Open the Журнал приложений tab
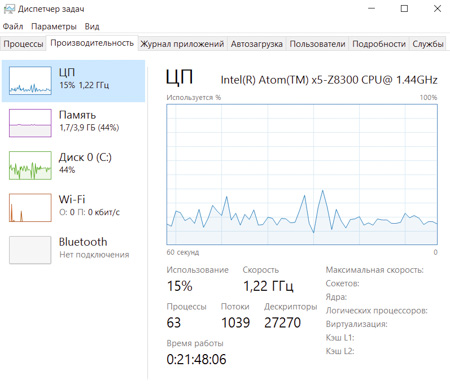The image size is (450, 384). (x=182, y=44)
